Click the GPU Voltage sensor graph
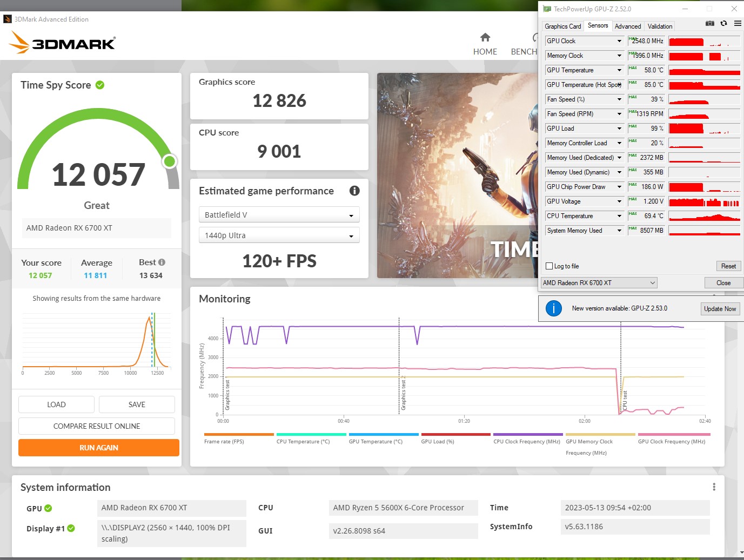The height and width of the screenshot is (560, 744). pos(704,201)
